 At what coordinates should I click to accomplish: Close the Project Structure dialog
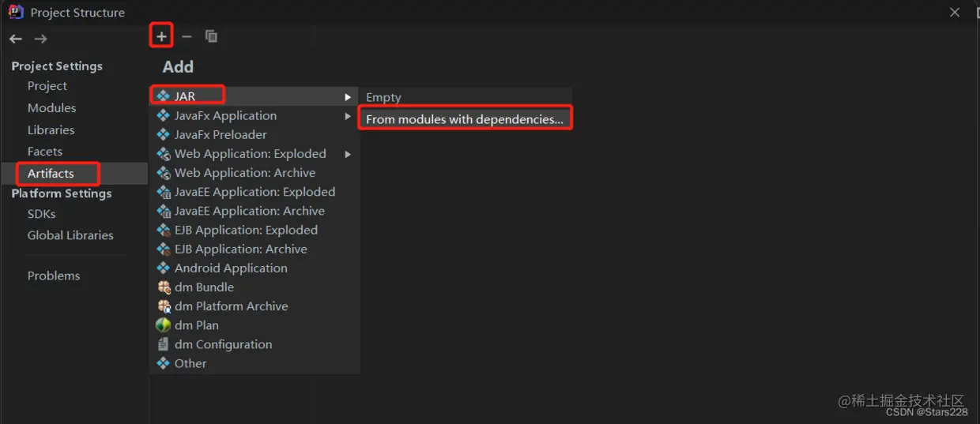click(955, 13)
